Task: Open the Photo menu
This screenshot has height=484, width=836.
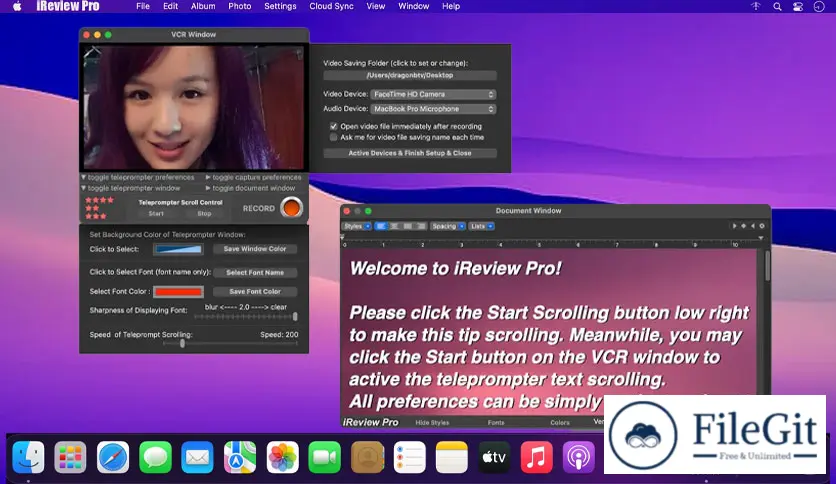Action: pyautogui.click(x=240, y=6)
